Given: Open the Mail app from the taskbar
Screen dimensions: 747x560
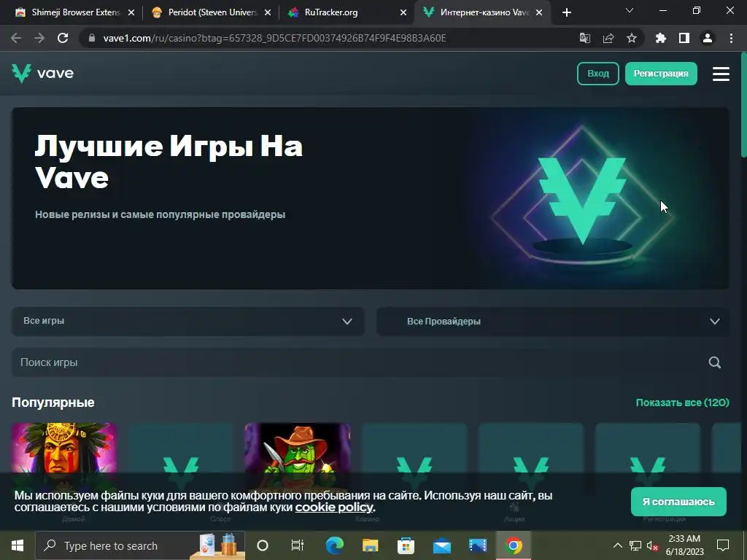Looking at the screenshot, I should [x=441, y=545].
